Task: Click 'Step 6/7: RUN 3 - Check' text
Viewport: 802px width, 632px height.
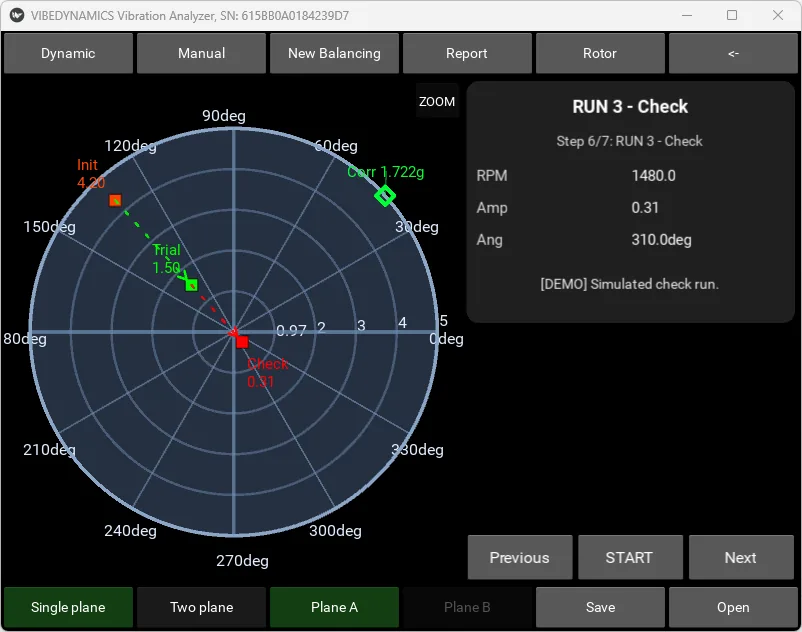Action: click(629, 141)
